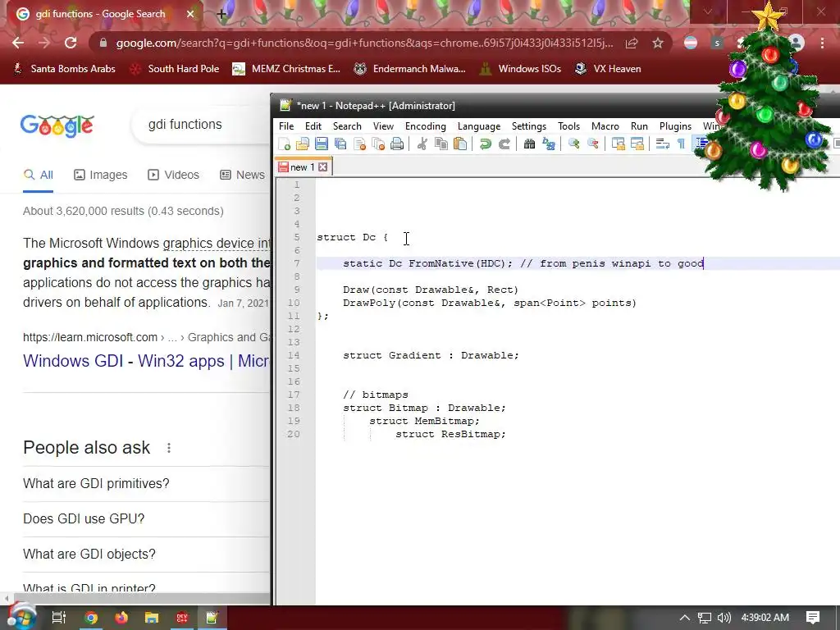Screen dimensions: 840x630
Task: Undo last edit in Notepad++
Action: (486, 144)
